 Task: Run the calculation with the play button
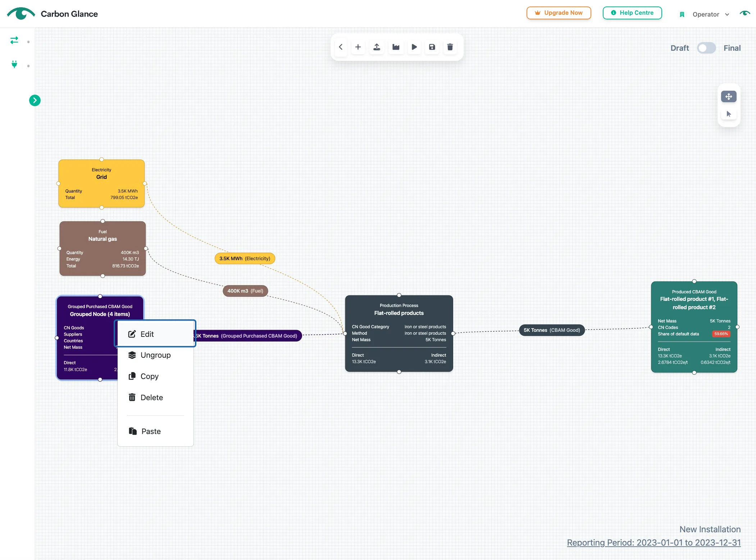coord(414,47)
